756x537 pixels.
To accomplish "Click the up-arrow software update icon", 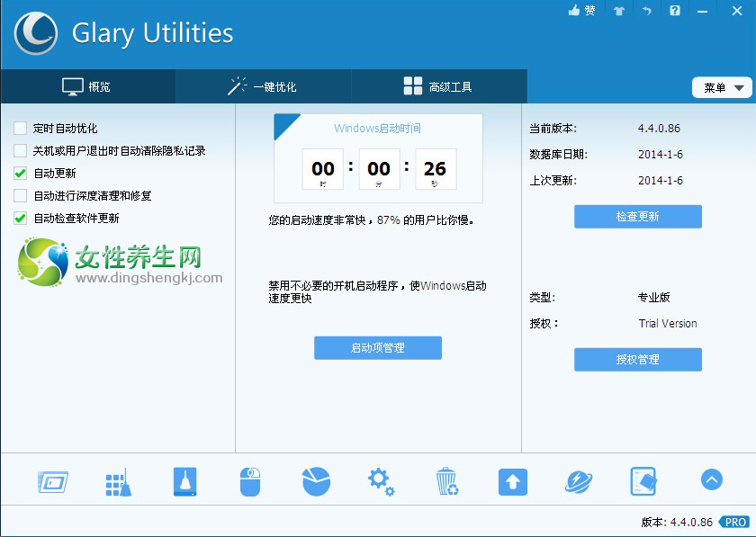I will click(x=512, y=481).
